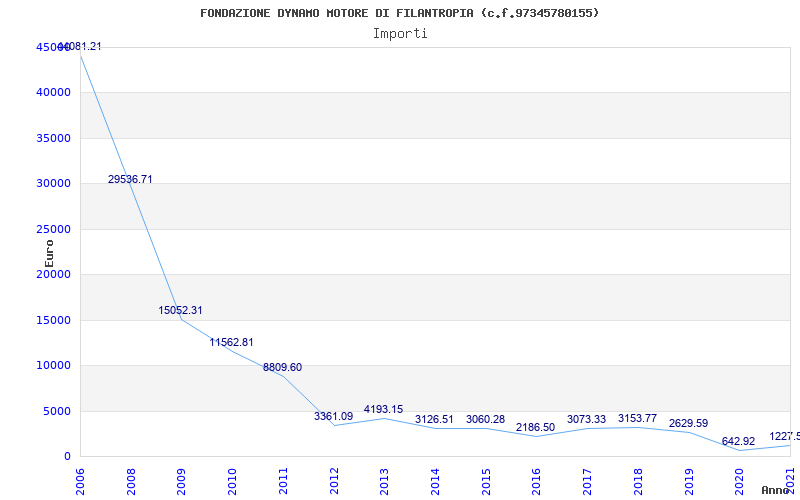Select the data label 3060.28
Viewport: 800px width, 500px height.
[485, 419]
